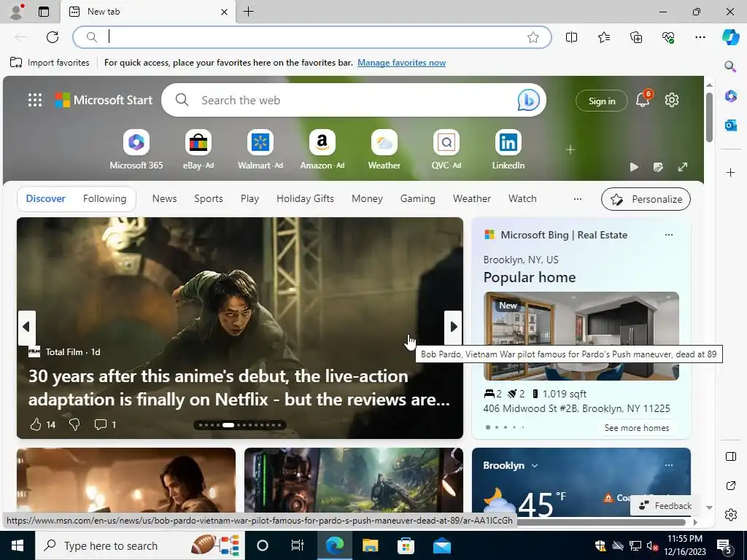Like the anime article with thumbs up
This screenshot has width=747, height=560.
pyautogui.click(x=36, y=424)
